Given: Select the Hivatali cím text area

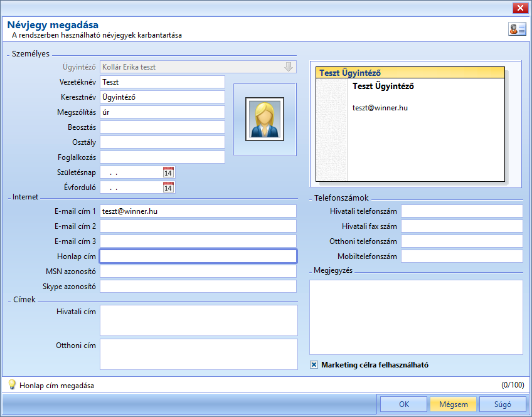Looking at the screenshot, I should [x=199, y=320].
